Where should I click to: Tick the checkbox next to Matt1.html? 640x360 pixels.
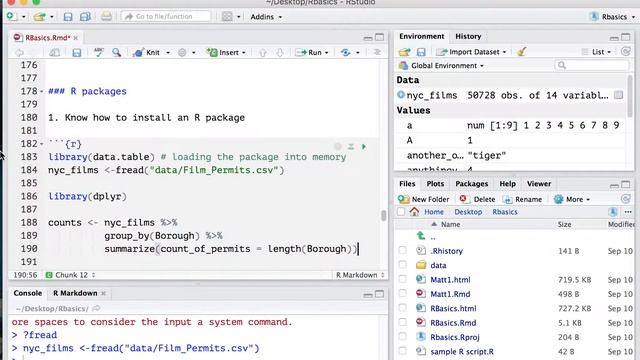402,279
